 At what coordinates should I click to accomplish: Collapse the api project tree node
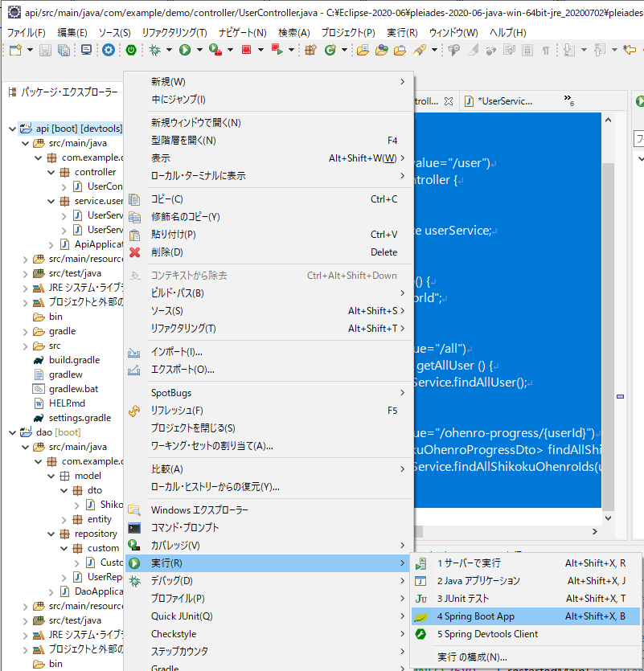tap(12, 129)
